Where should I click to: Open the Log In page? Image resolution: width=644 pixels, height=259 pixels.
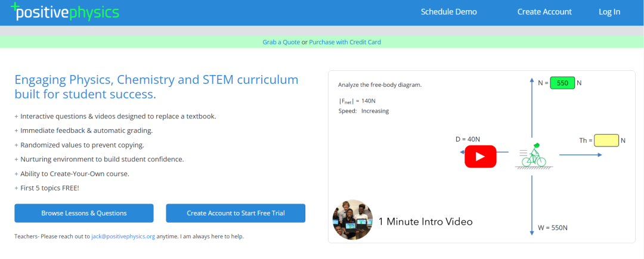(609, 12)
